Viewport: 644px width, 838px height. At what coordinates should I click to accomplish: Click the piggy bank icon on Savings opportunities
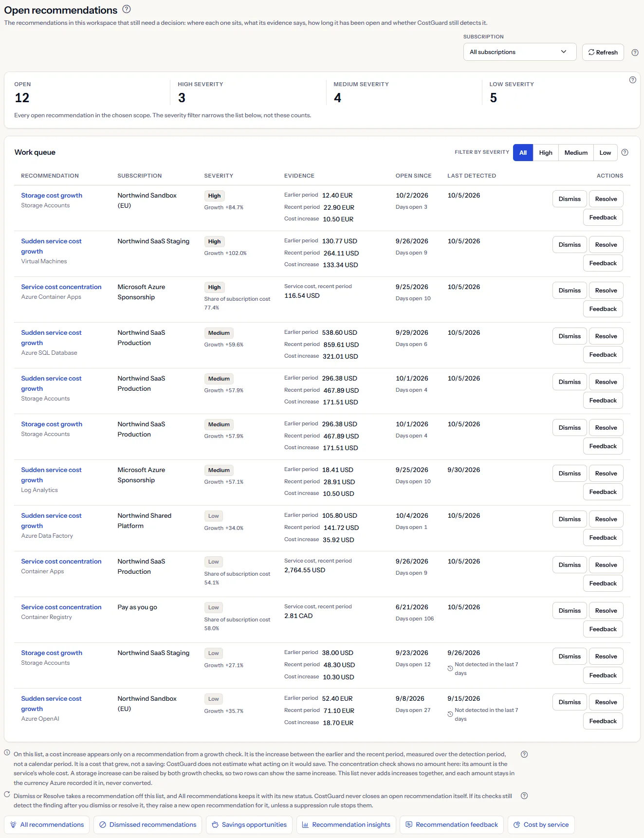click(x=215, y=824)
